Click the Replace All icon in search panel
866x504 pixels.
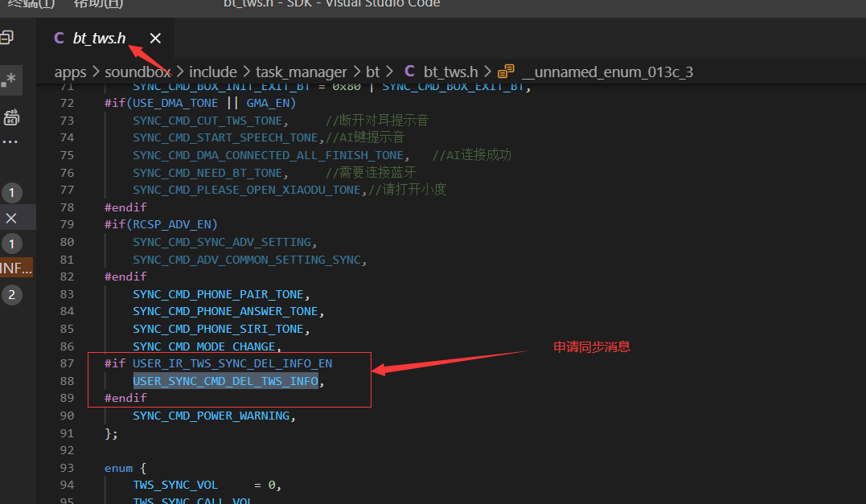(11, 117)
